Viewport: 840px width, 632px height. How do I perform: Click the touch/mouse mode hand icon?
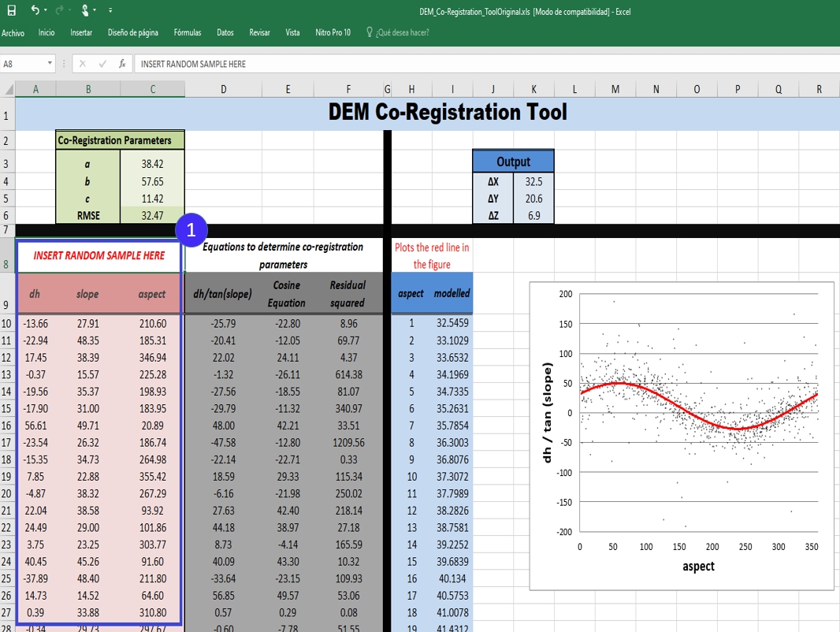coord(84,10)
